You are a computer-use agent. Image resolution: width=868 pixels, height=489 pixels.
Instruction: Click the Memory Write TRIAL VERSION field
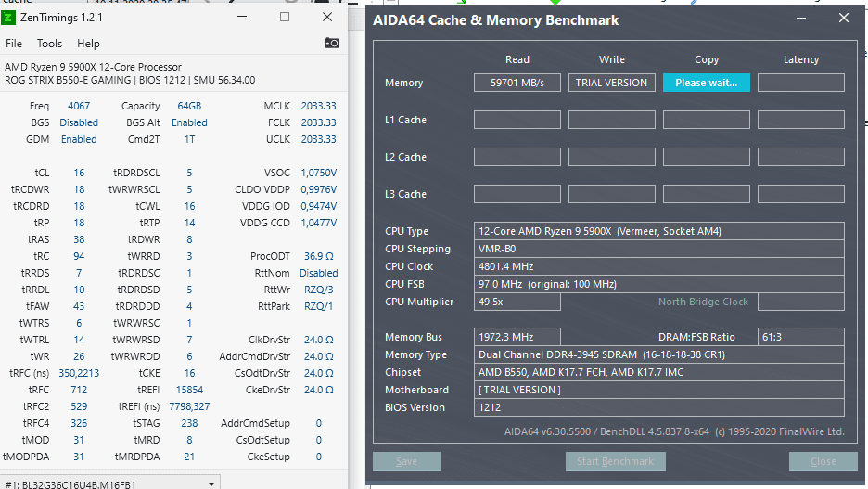(612, 83)
